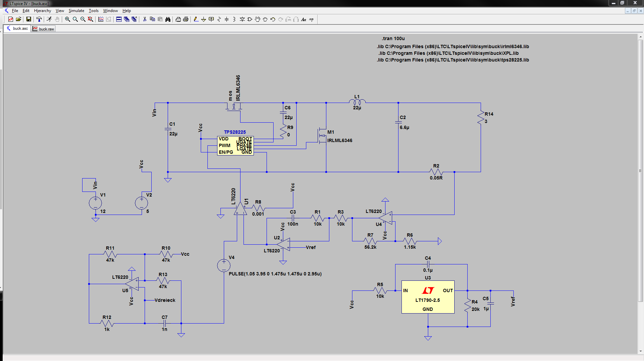Open the Control Panel hammer icon
Image resolution: width=644 pixels, height=361 pixels.
pyautogui.click(x=39, y=19)
